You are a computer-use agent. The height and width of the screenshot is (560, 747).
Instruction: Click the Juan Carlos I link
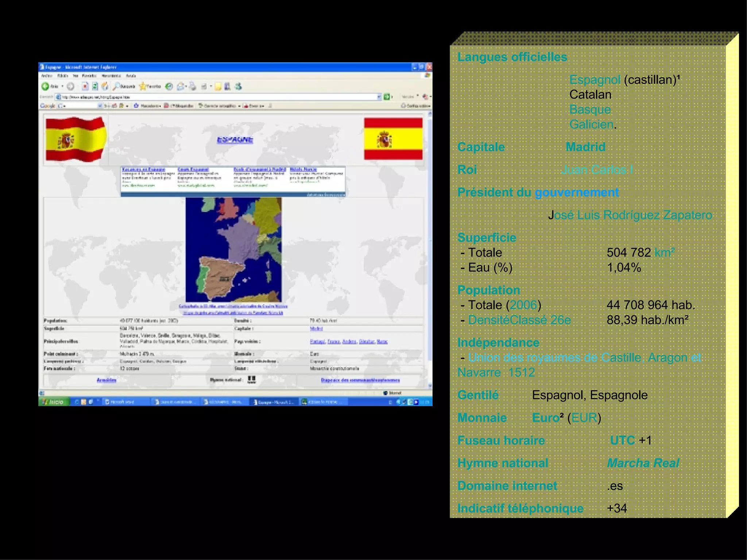pos(597,170)
